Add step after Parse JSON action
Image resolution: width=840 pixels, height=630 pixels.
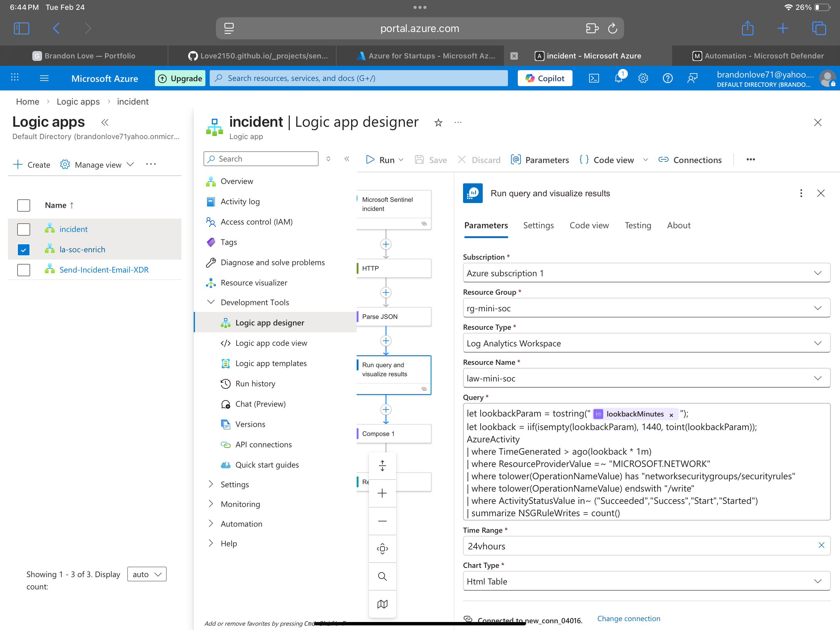pyautogui.click(x=386, y=341)
